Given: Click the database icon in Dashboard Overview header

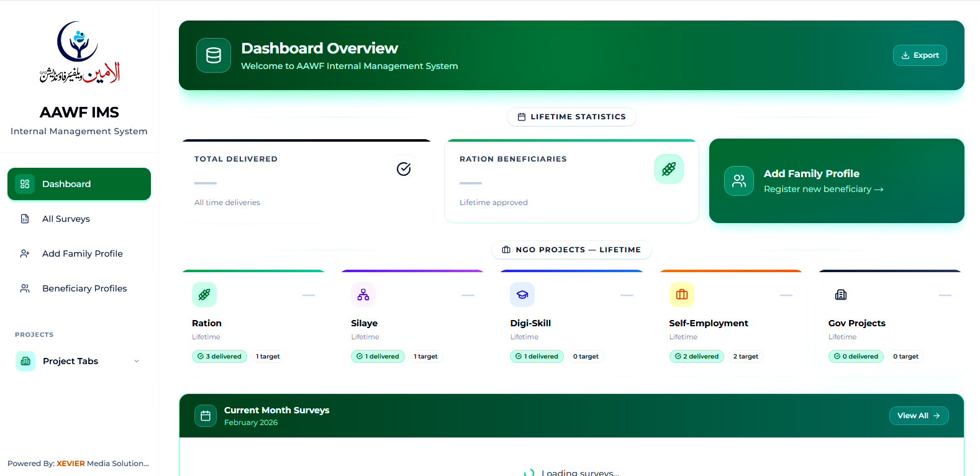Looking at the screenshot, I should point(214,55).
